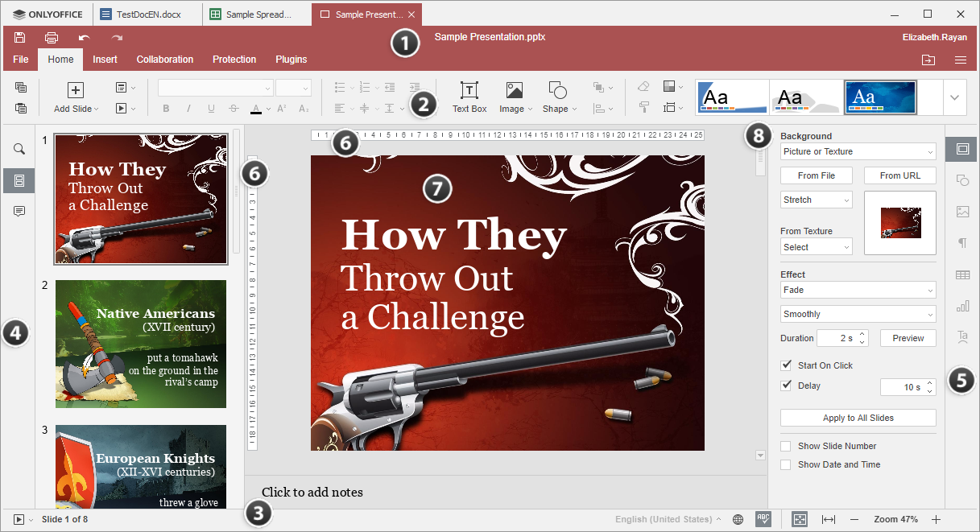
Task: Click Apply to All Slides
Action: pos(858,417)
